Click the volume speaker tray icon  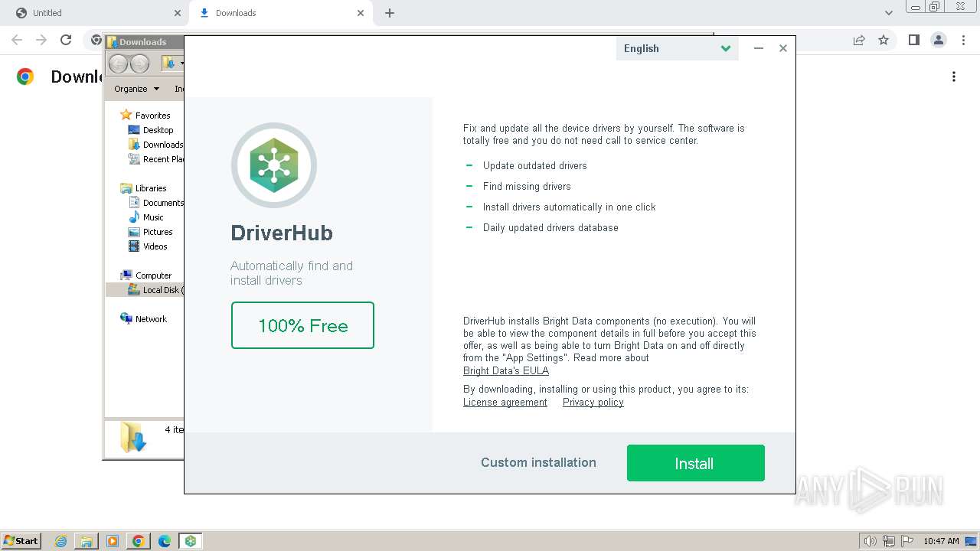pyautogui.click(x=871, y=541)
